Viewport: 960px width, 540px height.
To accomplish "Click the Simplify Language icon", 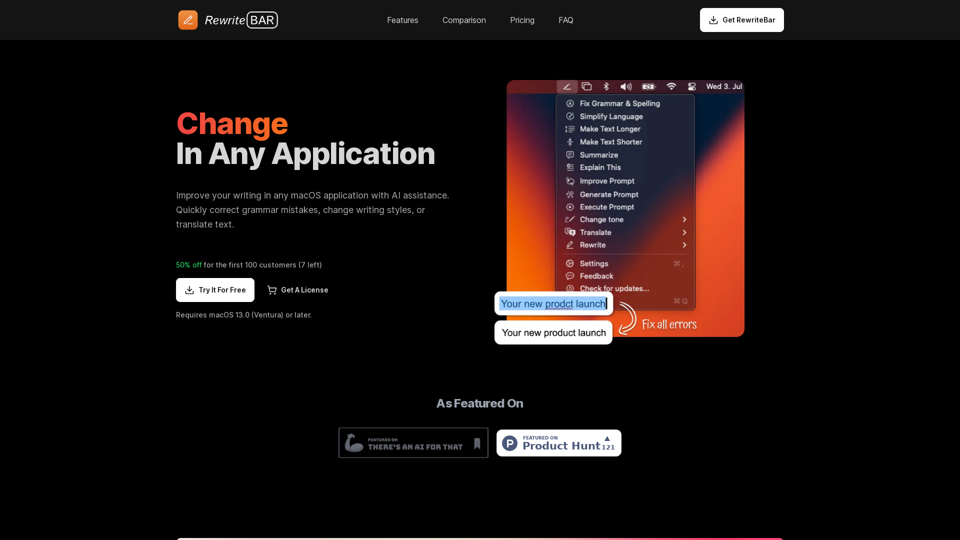I will coord(569,116).
